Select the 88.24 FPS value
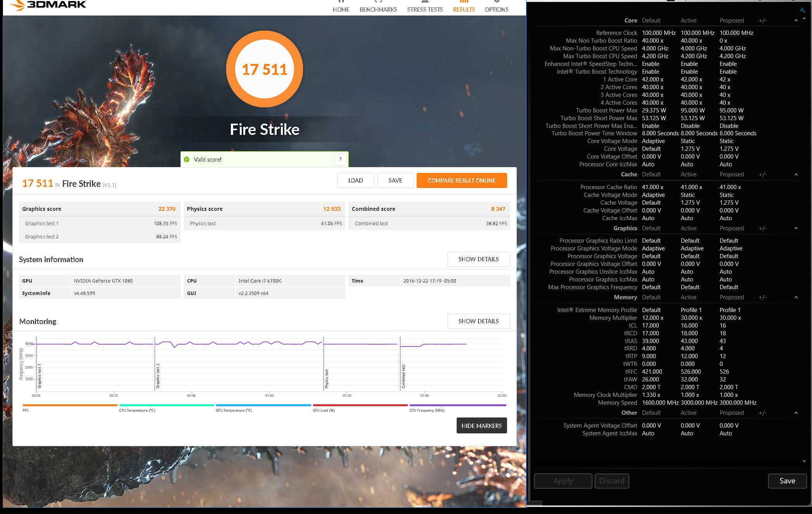This screenshot has height=514, width=812. pyautogui.click(x=166, y=237)
